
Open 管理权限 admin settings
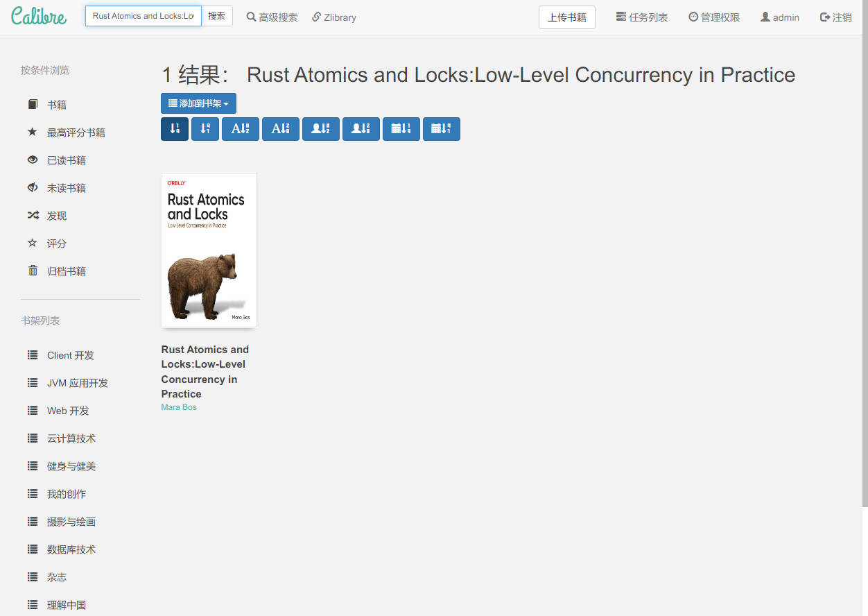click(x=714, y=17)
